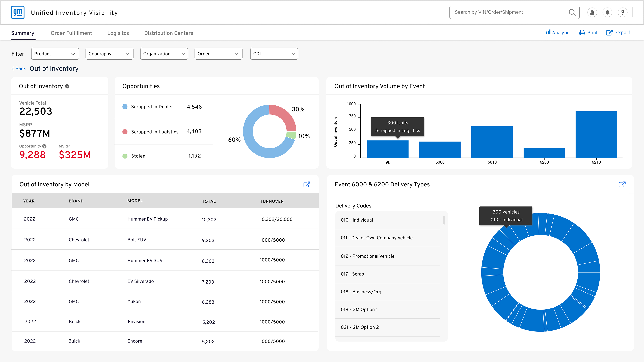Image resolution: width=644 pixels, height=362 pixels.
Task: Click the Envision model cell
Action: (137, 322)
